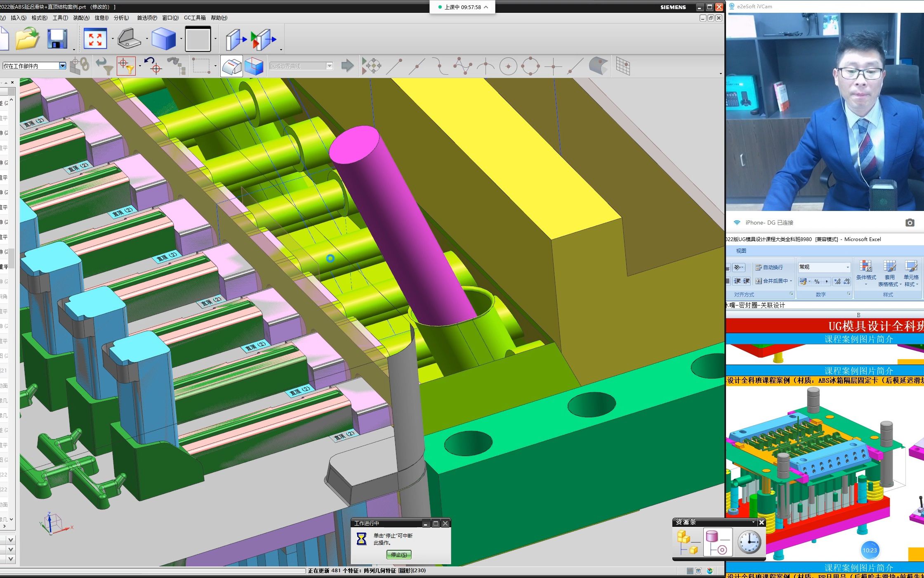Open the GC工具箱 menu

point(194,18)
